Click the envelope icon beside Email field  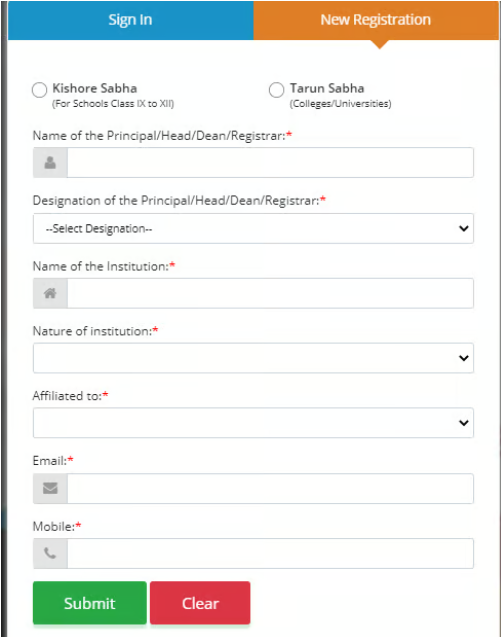pos(50,488)
